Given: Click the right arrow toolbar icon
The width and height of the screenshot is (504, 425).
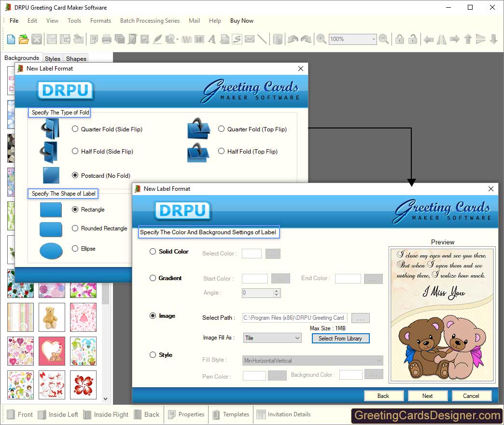Looking at the screenshot, I should click(x=455, y=39).
